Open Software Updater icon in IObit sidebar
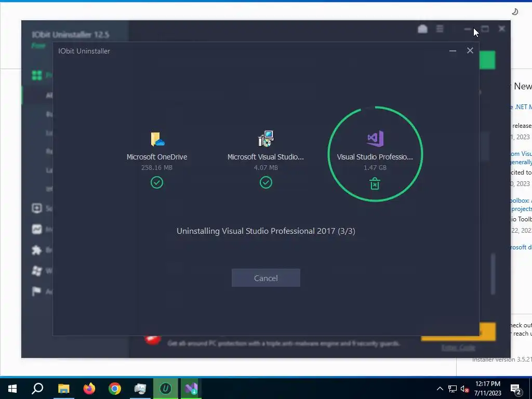 (x=37, y=208)
